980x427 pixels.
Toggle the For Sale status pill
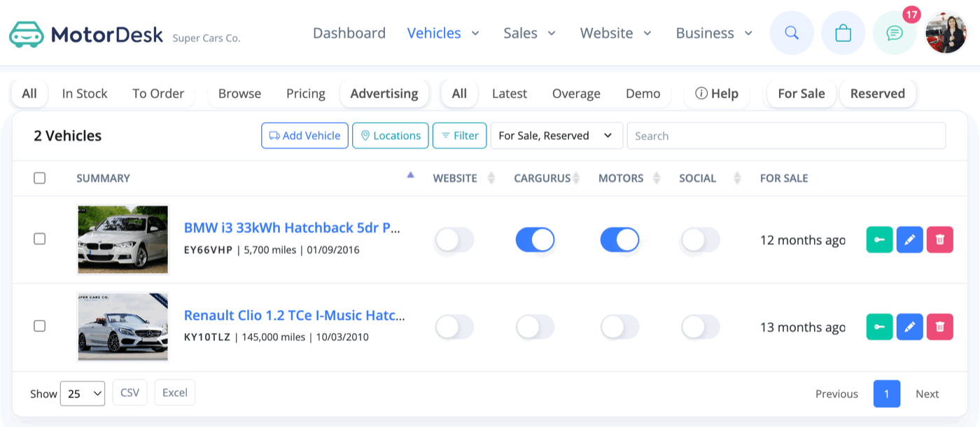801,94
